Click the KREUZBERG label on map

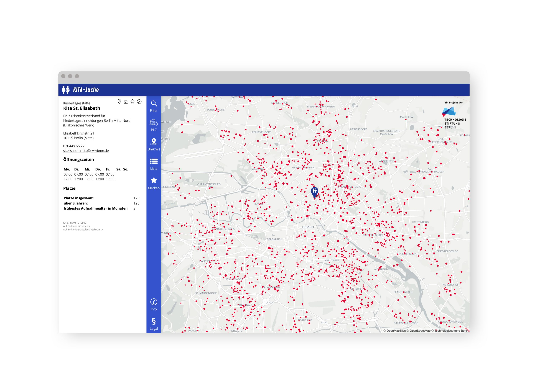pos(332,261)
